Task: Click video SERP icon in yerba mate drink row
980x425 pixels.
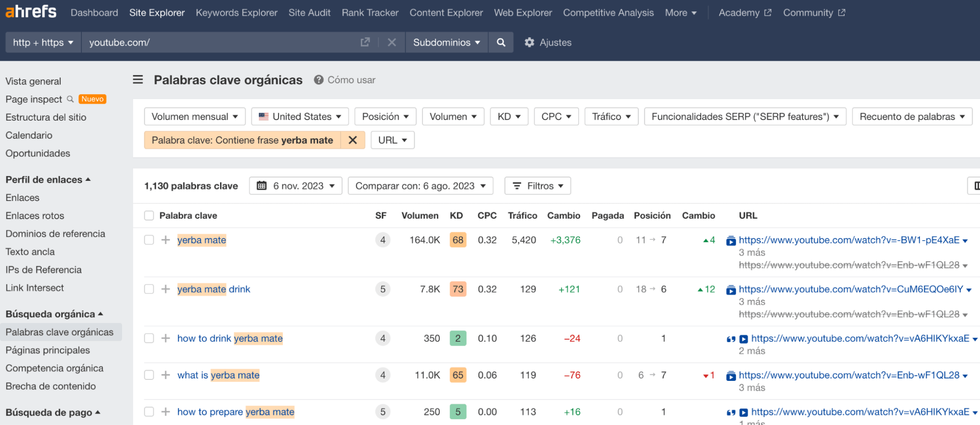Action: point(731,290)
